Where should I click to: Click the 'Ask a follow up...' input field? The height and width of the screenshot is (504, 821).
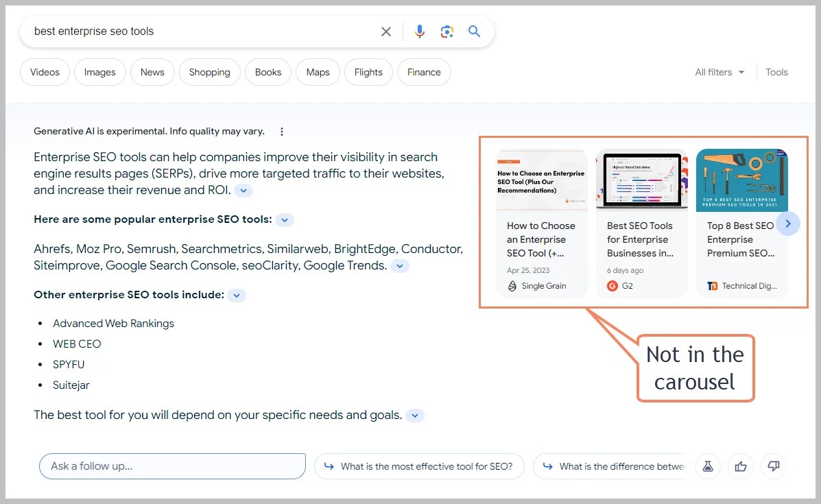click(172, 466)
